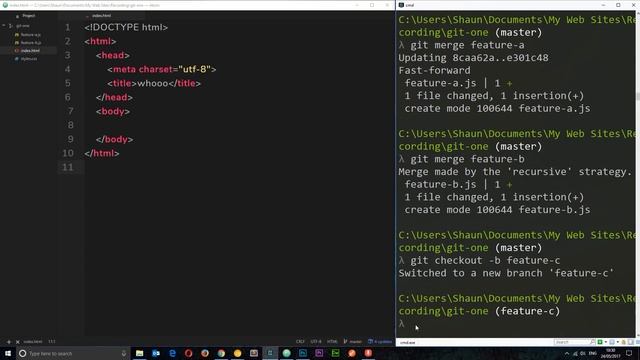The image size is (640, 360).
Task: Click the cmd.exe tab in Cmder
Action: tap(407, 342)
